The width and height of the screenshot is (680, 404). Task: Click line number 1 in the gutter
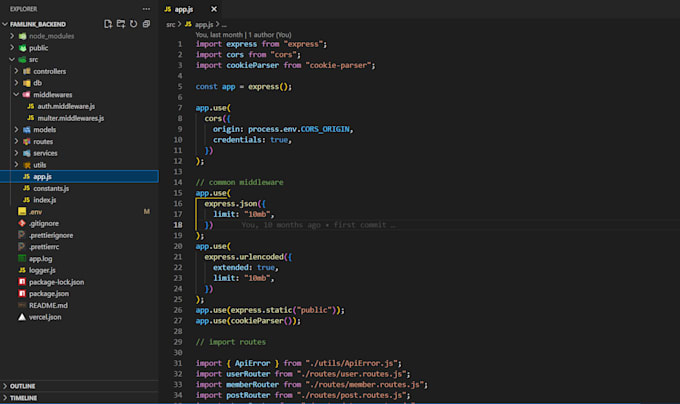tap(180, 44)
